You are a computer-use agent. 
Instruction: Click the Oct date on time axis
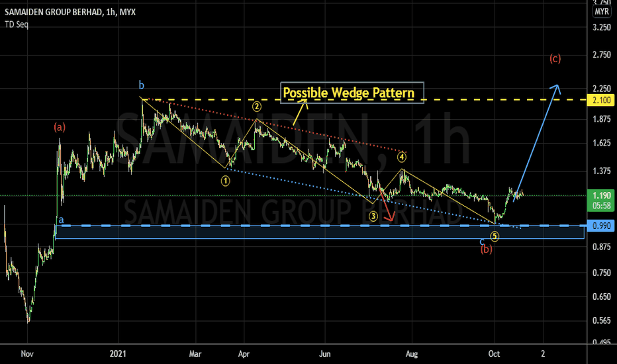495,354
